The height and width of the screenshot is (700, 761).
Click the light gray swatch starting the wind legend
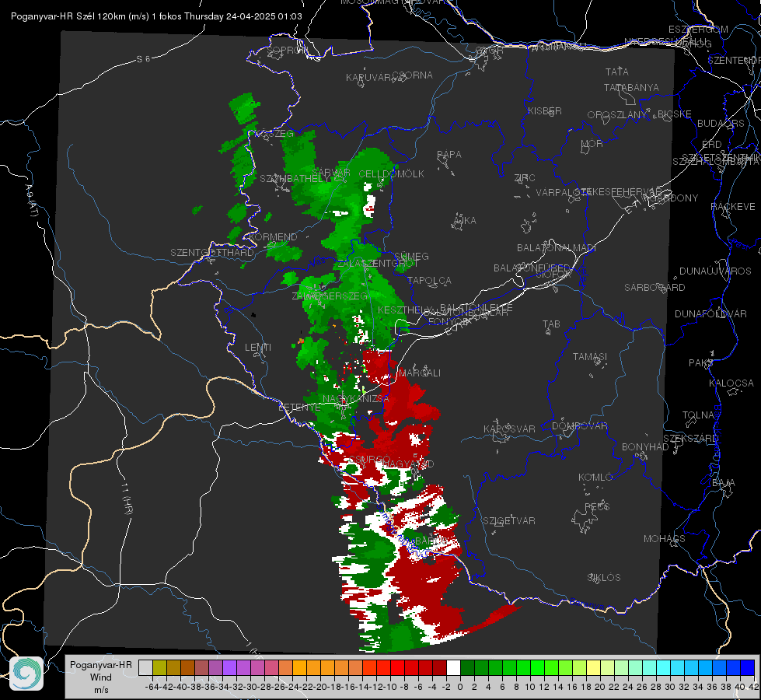click(x=145, y=667)
